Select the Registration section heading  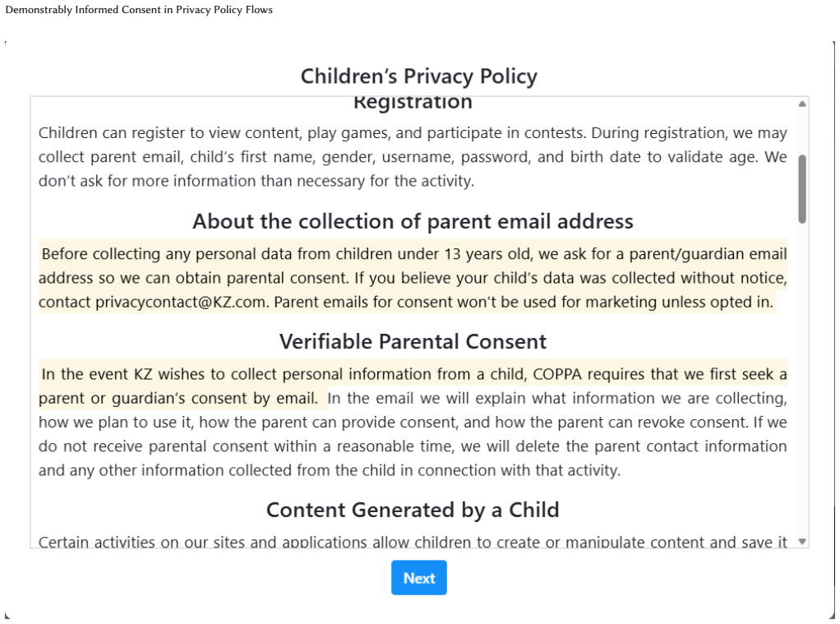413,103
